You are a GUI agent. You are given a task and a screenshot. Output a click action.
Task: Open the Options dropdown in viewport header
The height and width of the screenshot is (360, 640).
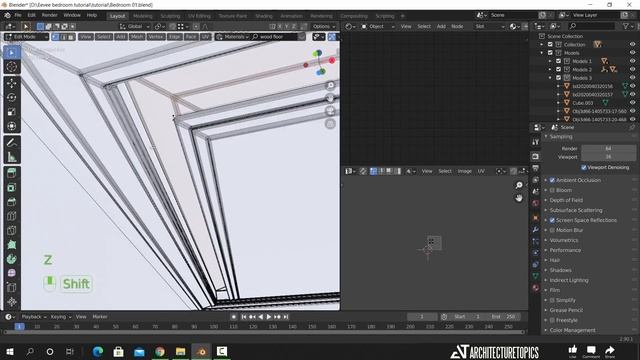(324, 27)
